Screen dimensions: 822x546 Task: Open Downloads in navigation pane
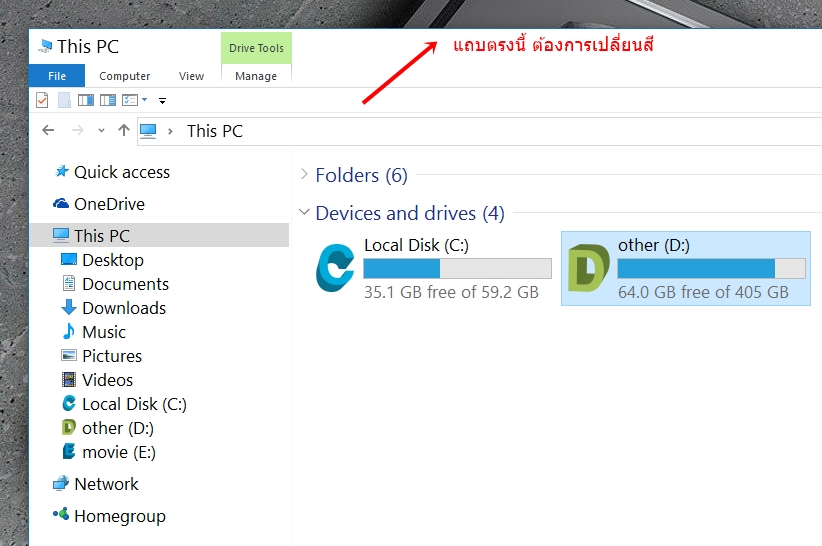tap(124, 308)
